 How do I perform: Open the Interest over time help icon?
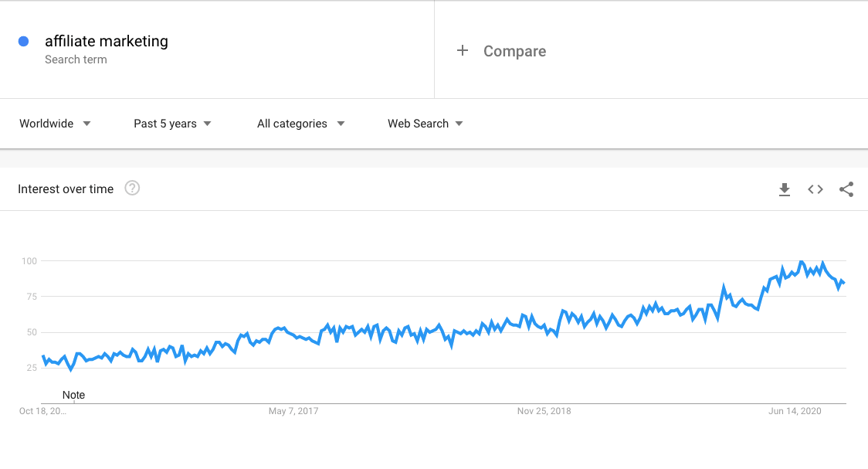click(x=132, y=189)
